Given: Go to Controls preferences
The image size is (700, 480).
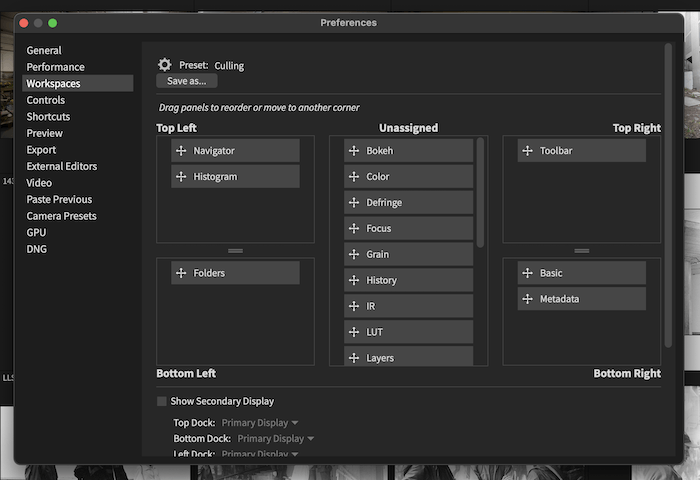Looking at the screenshot, I should (x=46, y=100).
